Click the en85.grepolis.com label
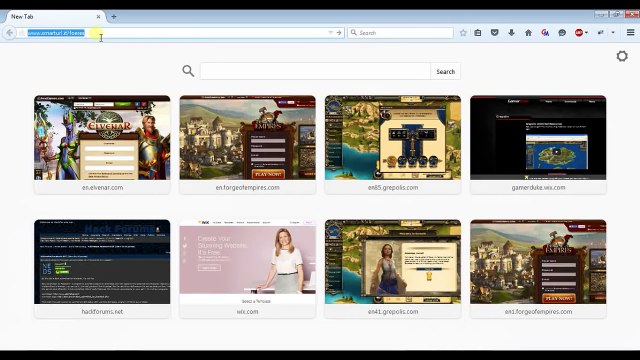 pos(393,188)
